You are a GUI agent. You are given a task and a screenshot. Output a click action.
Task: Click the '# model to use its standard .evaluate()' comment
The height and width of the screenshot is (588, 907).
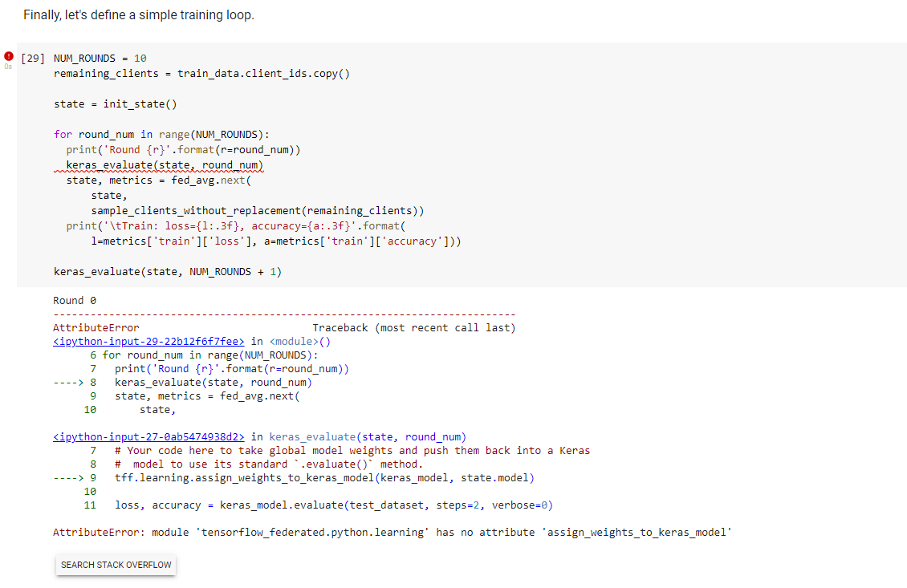[269, 464]
